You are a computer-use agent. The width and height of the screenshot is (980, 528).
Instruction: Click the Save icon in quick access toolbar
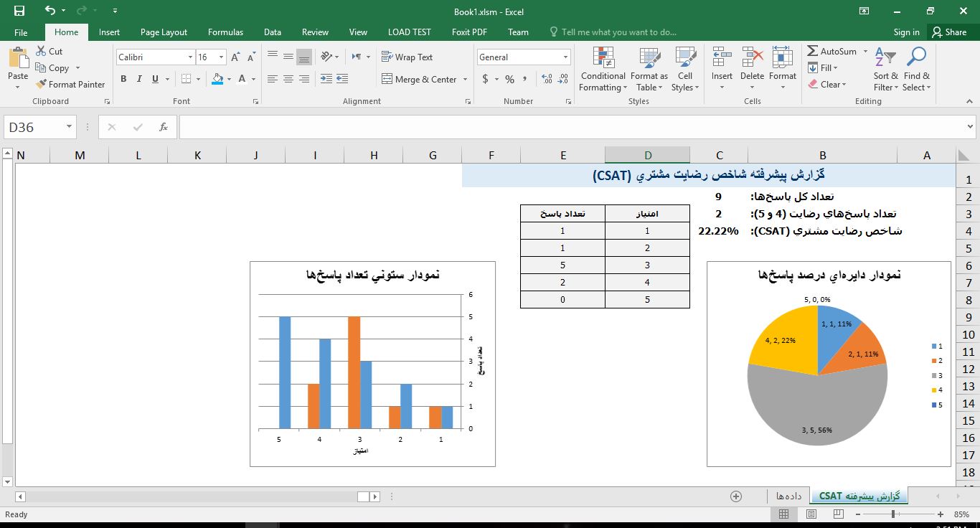[19, 11]
